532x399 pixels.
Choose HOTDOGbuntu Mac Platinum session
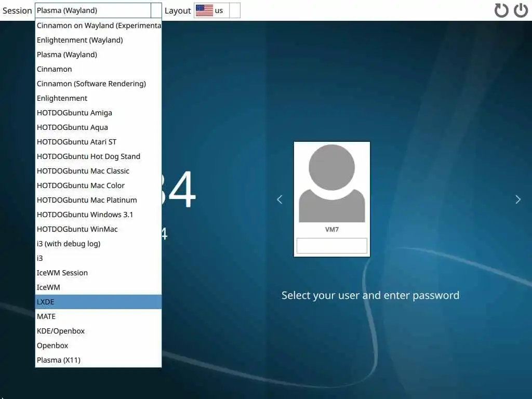(98, 200)
